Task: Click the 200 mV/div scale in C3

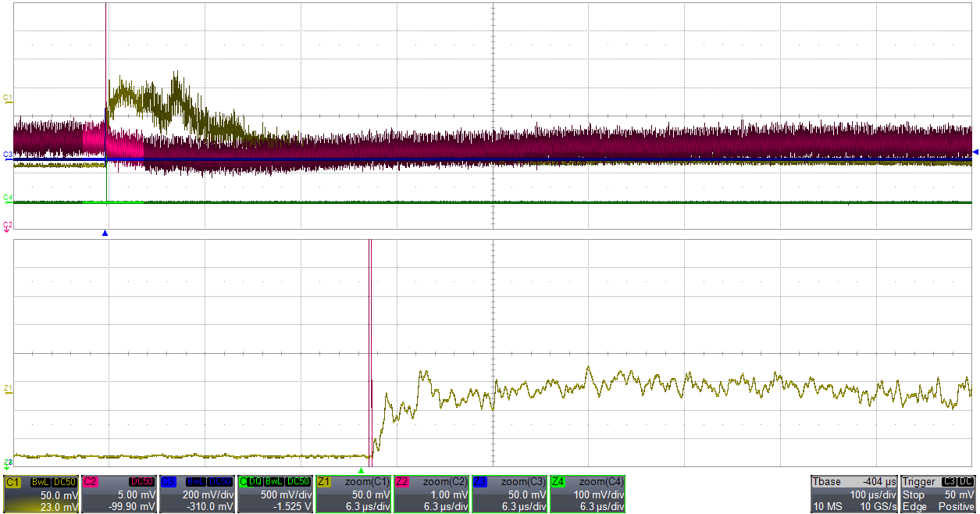Action: (x=210, y=494)
